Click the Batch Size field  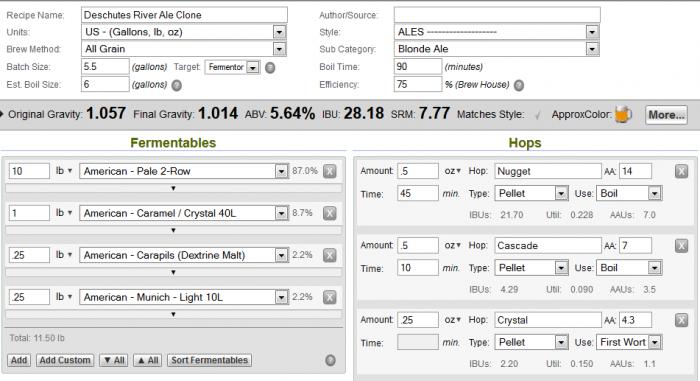click(105, 67)
